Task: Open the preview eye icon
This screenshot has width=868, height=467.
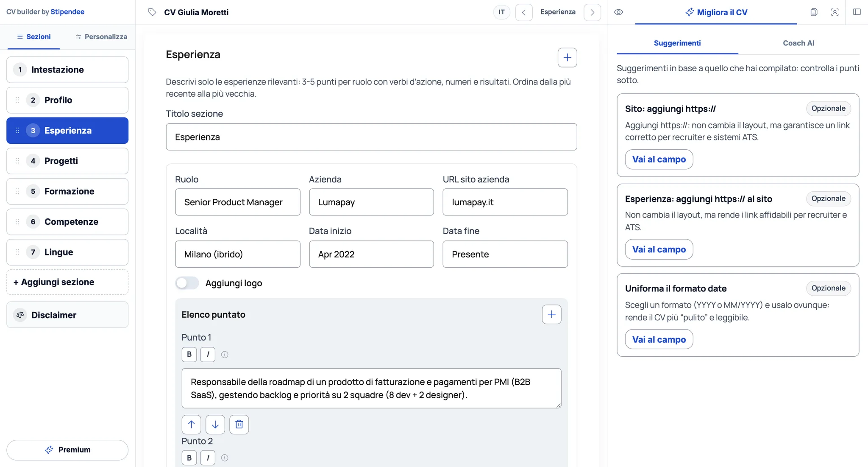Action: tap(619, 12)
